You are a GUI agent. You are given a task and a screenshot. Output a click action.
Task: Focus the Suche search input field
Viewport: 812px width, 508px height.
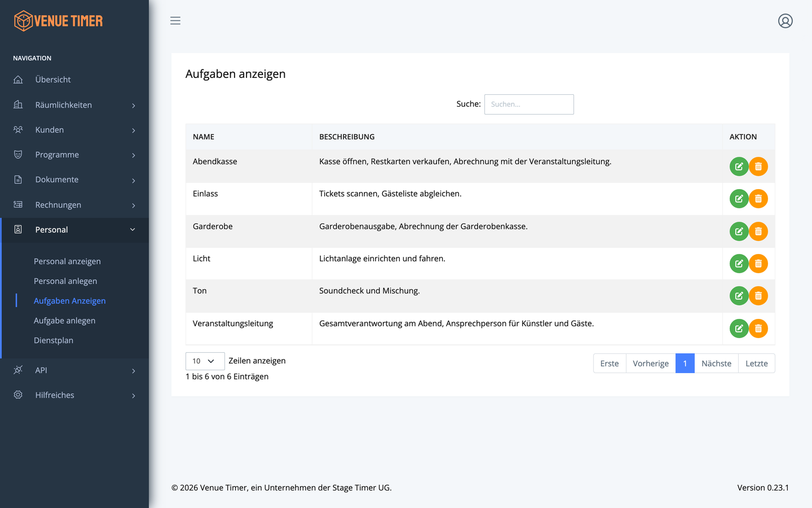click(x=529, y=104)
